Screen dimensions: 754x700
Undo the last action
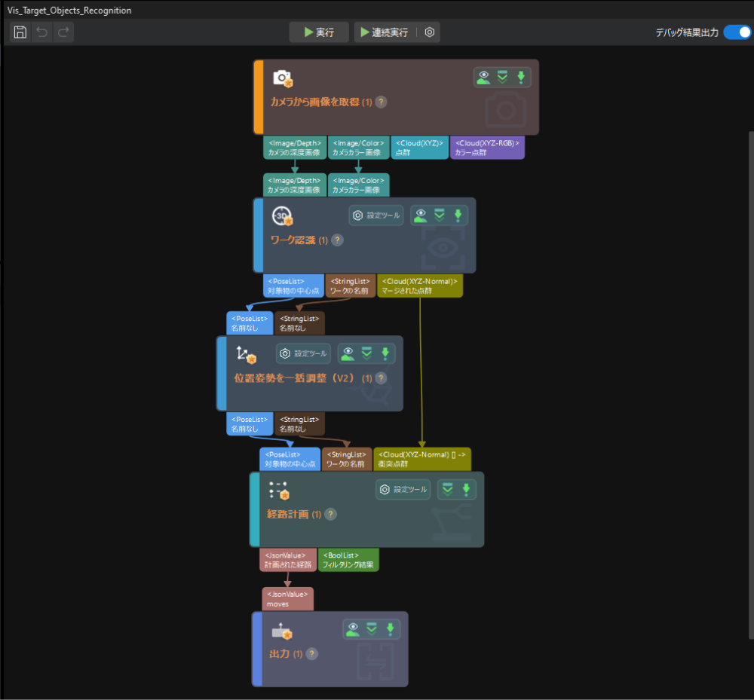pos(41,32)
